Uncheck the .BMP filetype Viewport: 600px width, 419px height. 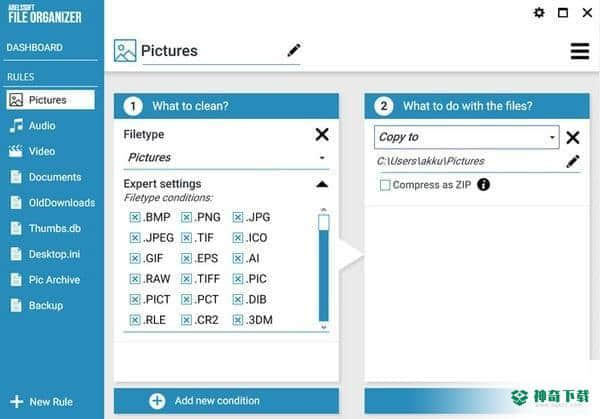coord(135,217)
